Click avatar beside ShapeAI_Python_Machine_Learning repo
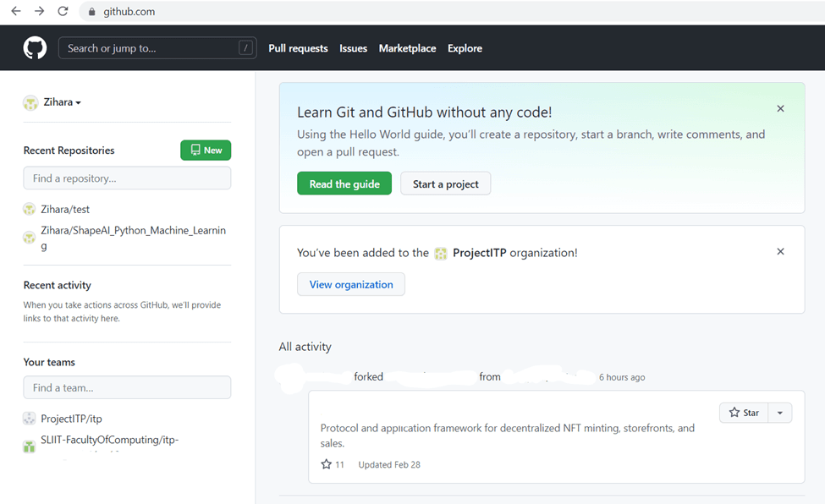Screen dimensions: 825x504 point(29,238)
